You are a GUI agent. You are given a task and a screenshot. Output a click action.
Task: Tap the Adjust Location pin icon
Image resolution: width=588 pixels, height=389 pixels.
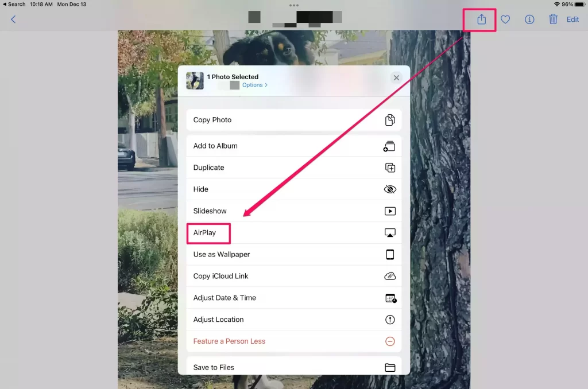[390, 320]
